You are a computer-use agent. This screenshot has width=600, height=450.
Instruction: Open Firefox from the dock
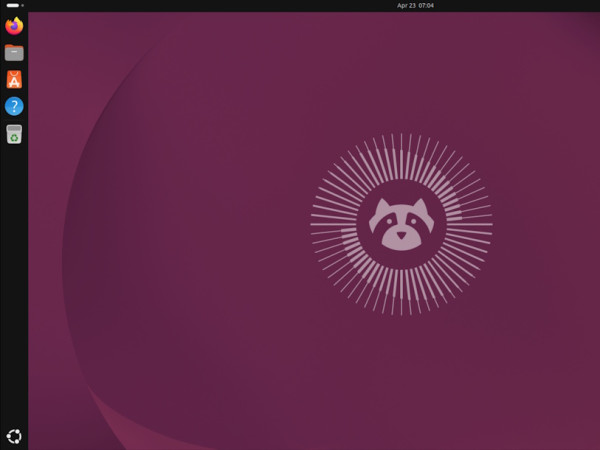tap(14, 26)
